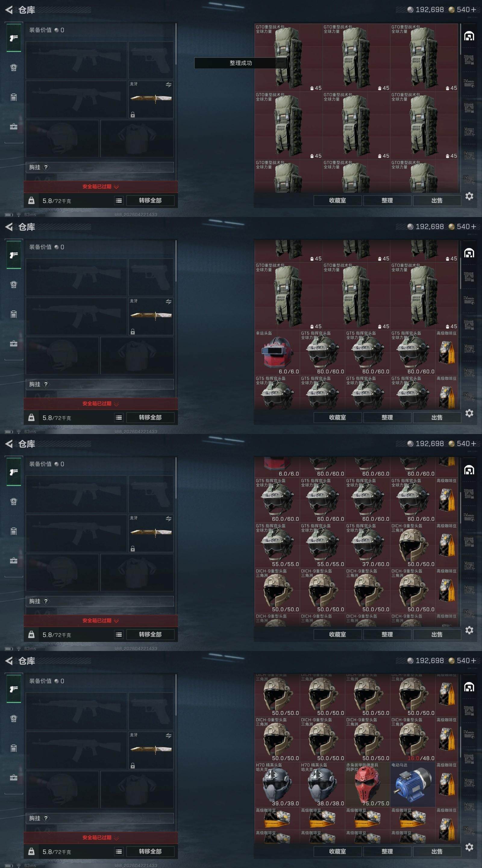Toggle swap arrows on 龙牙 knife in toast view
This screenshot has height=868, width=482.
(x=168, y=85)
